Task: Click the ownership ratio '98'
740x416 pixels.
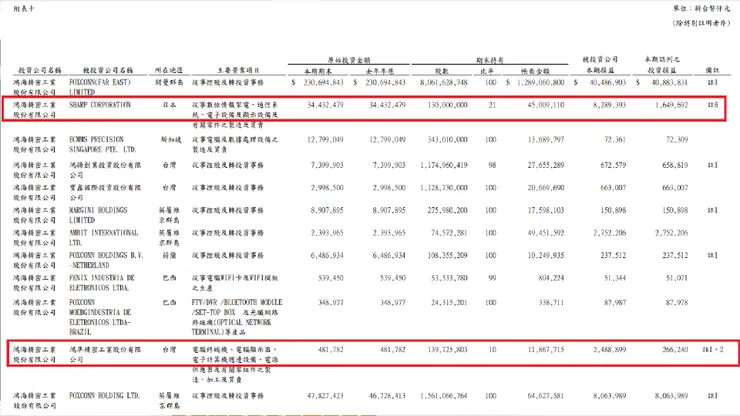Action: click(x=492, y=165)
